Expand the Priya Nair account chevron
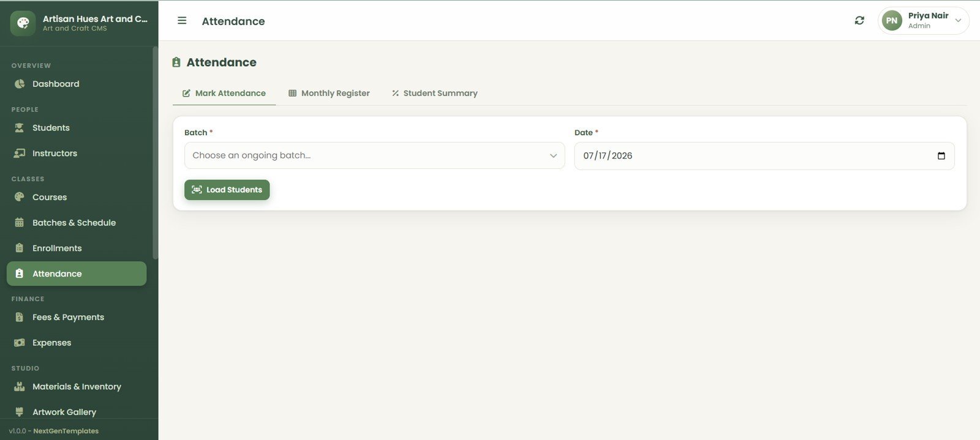980x440 pixels. [958, 21]
